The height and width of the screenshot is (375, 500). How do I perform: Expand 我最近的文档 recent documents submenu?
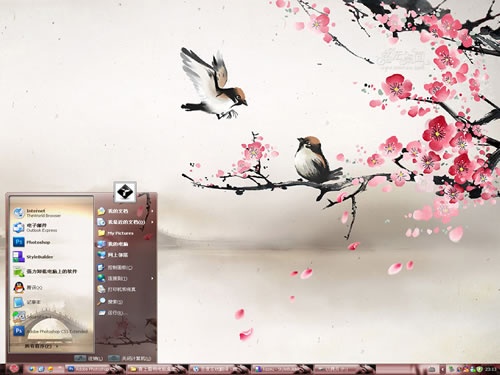[x=125, y=222]
